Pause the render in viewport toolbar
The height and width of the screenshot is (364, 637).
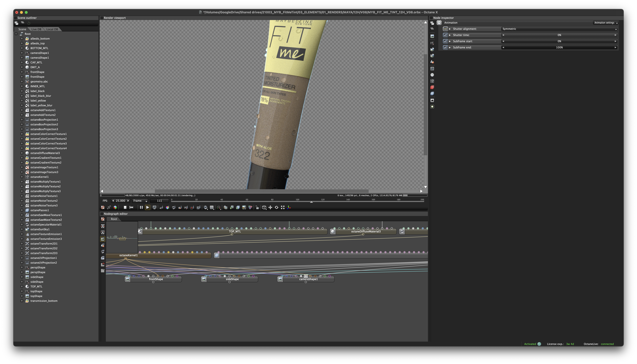click(x=141, y=208)
